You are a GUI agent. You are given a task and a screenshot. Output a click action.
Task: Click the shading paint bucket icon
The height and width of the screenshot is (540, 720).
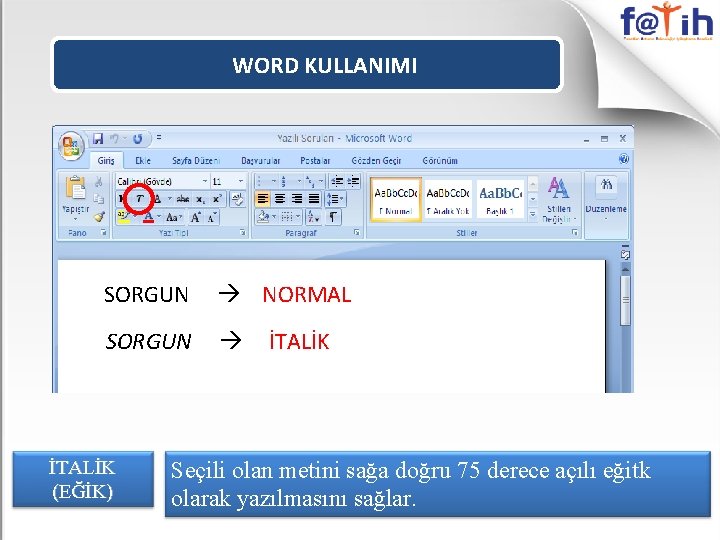coord(263,217)
